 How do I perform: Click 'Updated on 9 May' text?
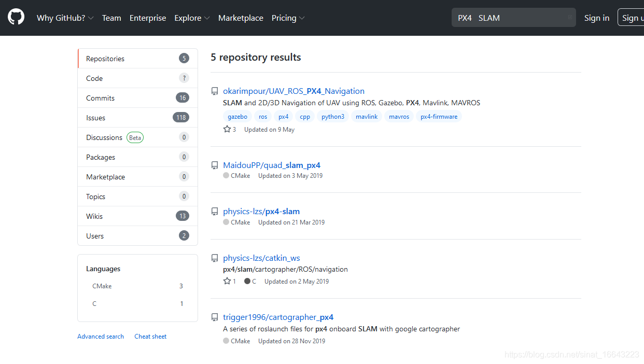pos(269,130)
